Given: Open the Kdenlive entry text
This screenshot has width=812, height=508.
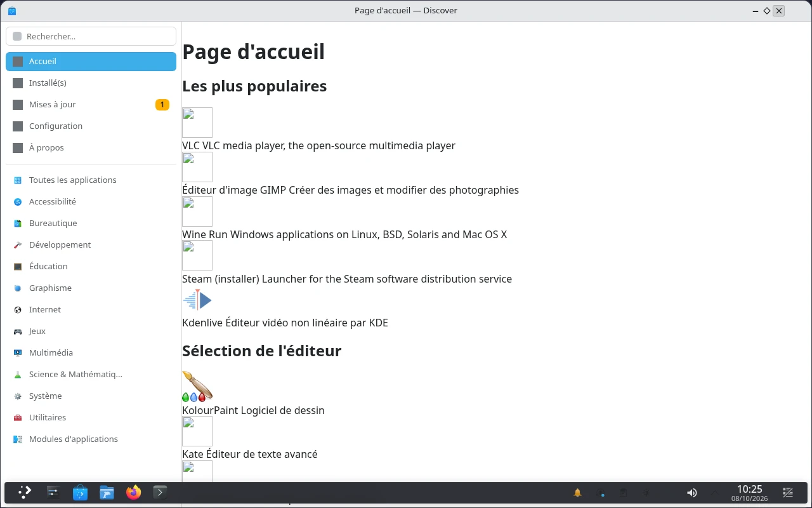Looking at the screenshot, I should pos(285,323).
